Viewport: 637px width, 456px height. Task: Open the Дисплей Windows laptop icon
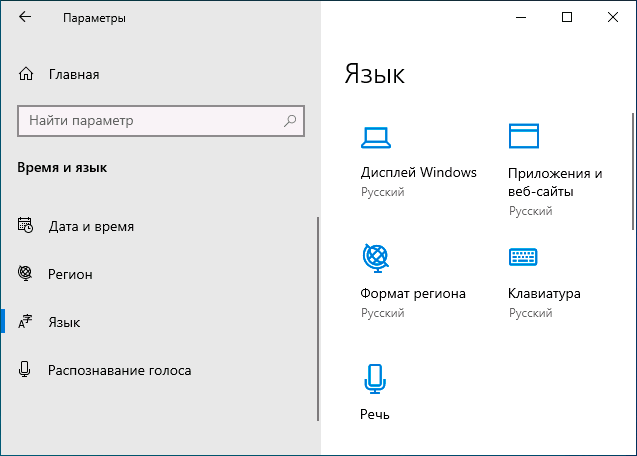click(376, 138)
